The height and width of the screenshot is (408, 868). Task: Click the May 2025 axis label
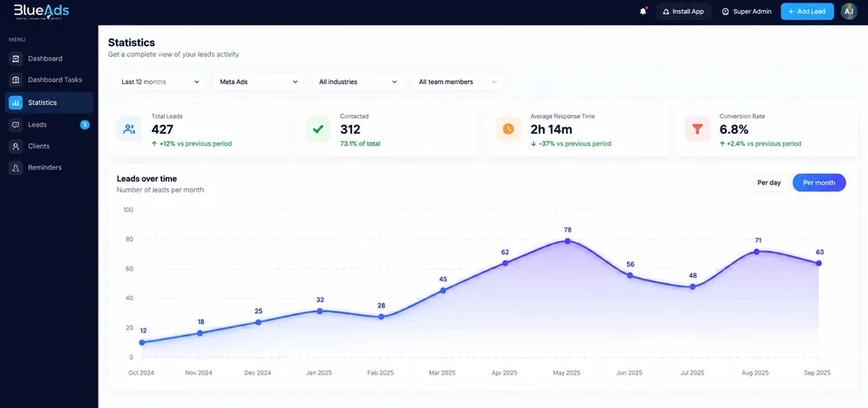567,373
